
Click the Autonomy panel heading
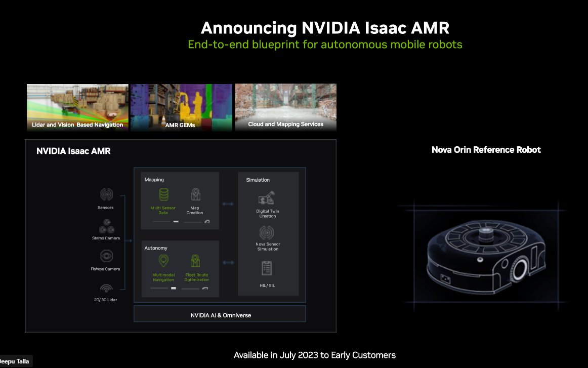click(x=156, y=248)
